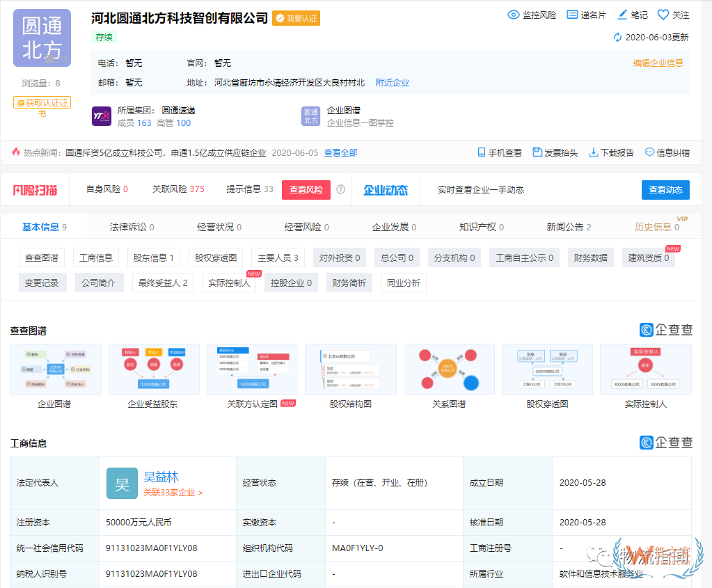Open the 关系图谱 diagram thumbnail
This screenshot has height=588, width=712.
449,369
